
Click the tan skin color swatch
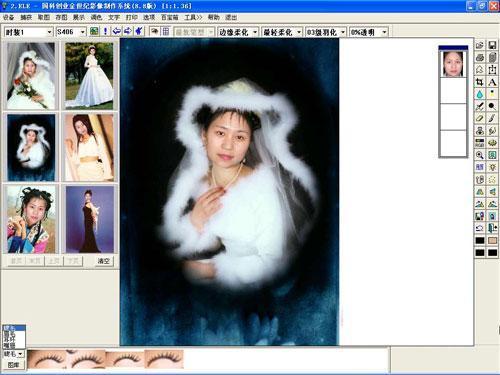(492, 240)
